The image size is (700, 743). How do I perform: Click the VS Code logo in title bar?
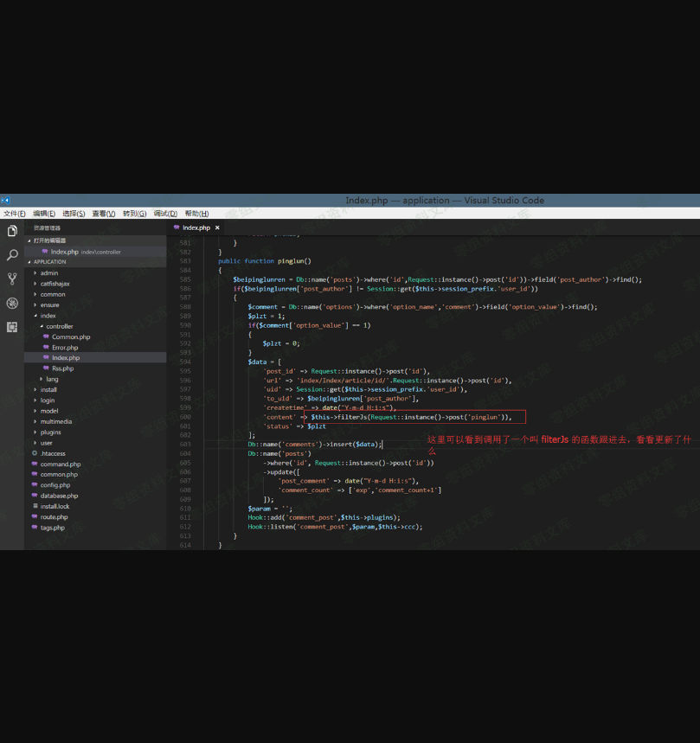pos(5,200)
